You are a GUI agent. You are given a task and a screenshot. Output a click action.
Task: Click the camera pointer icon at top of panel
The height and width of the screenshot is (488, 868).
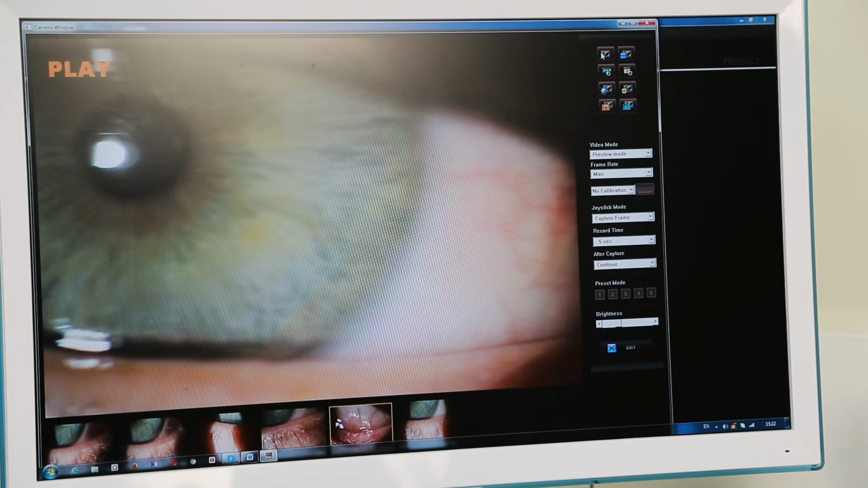coord(605,54)
